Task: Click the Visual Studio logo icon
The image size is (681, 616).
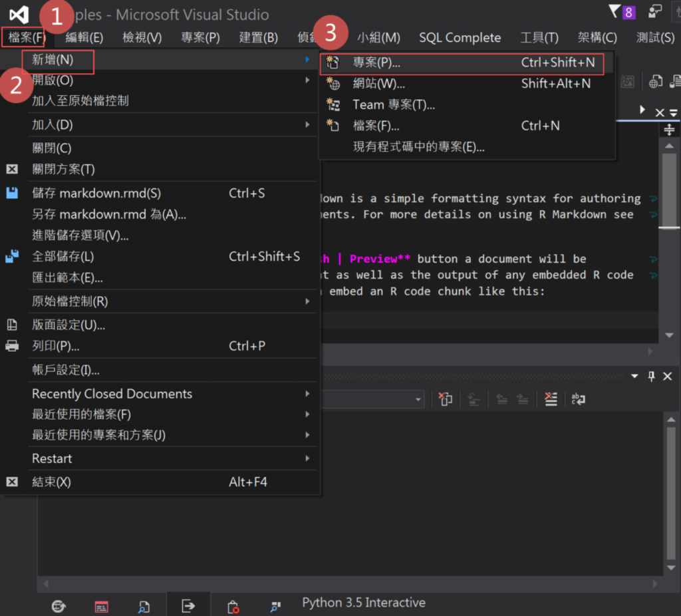Action: coord(19,15)
